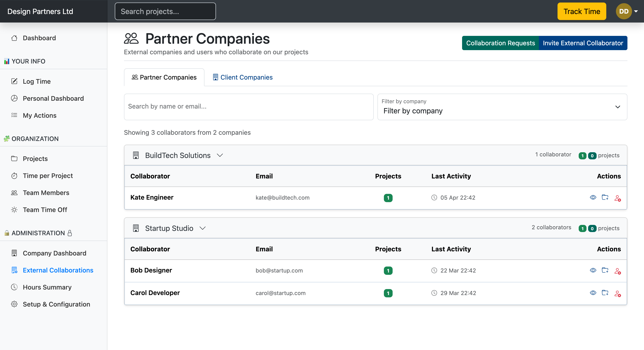Click the green projects badge for Carol Developer

(388, 293)
